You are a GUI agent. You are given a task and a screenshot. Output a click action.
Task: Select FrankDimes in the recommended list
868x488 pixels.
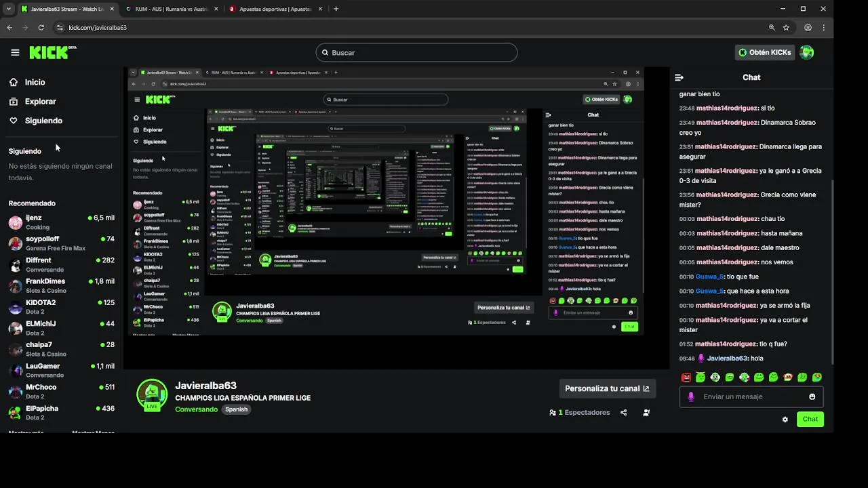click(x=61, y=285)
